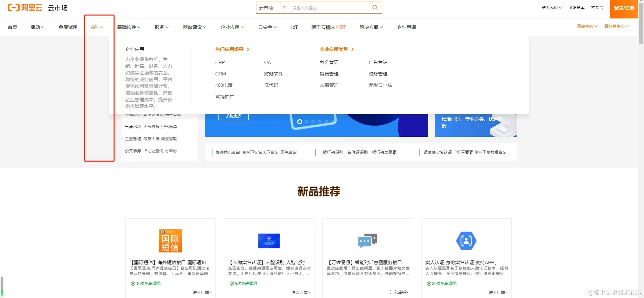Open the 实人认证 hexagon face icon
The height and width of the screenshot is (298, 644).
point(466,241)
